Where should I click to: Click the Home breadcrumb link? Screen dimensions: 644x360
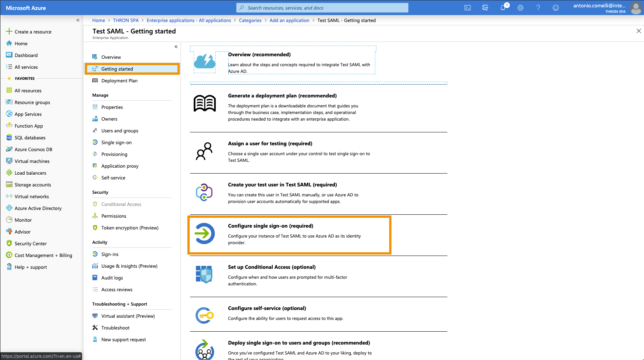tap(99, 20)
